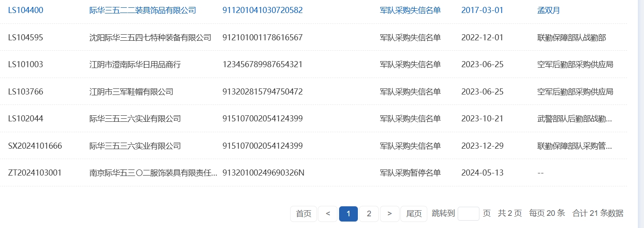Click 空军后勤部采购供应局 in LS103766 row

(x=575, y=92)
